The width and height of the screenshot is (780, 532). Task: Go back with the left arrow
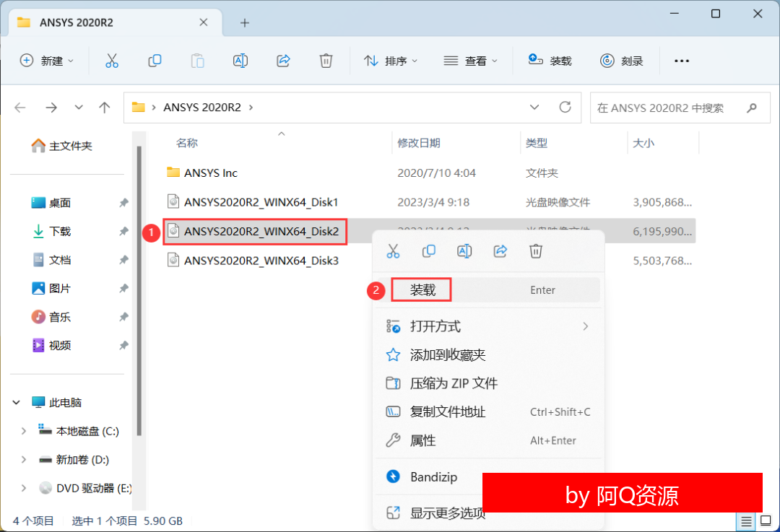[20, 108]
